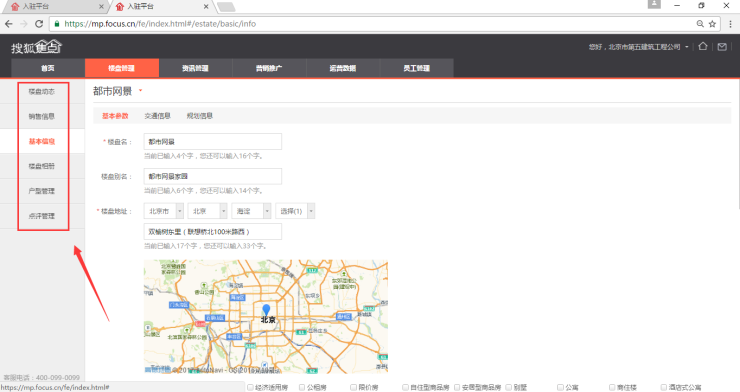Image resolution: width=740 pixels, height=392 pixels.
Task: Open 户型管理 in the sidebar
Action: tap(42, 191)
